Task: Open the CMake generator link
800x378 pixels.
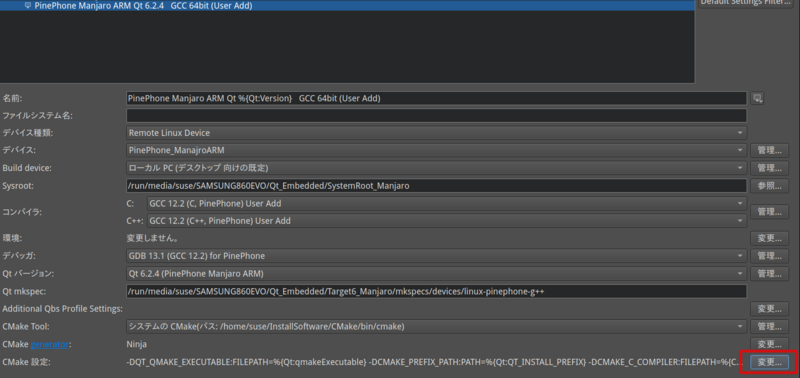Action: point(49,344)
